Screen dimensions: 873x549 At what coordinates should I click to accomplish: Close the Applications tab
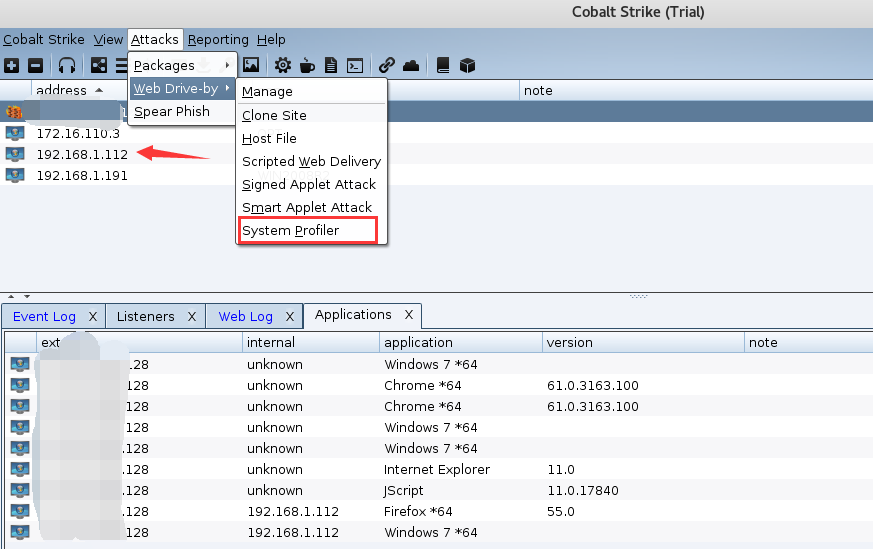409,315
